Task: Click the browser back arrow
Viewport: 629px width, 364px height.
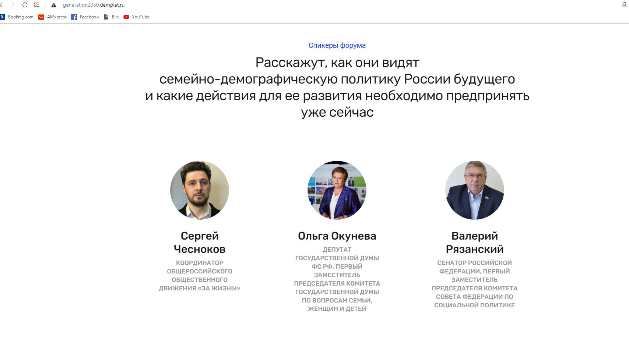Action: coord(2,5)
